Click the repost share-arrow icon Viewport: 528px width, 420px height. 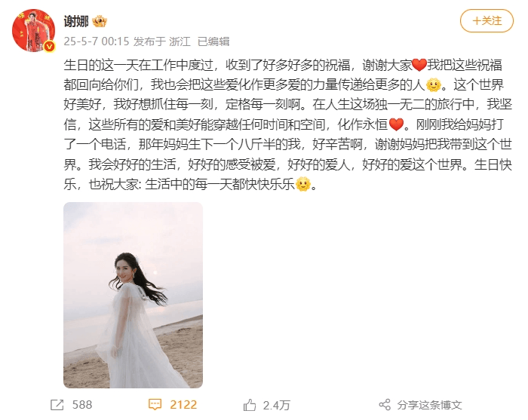57,405
